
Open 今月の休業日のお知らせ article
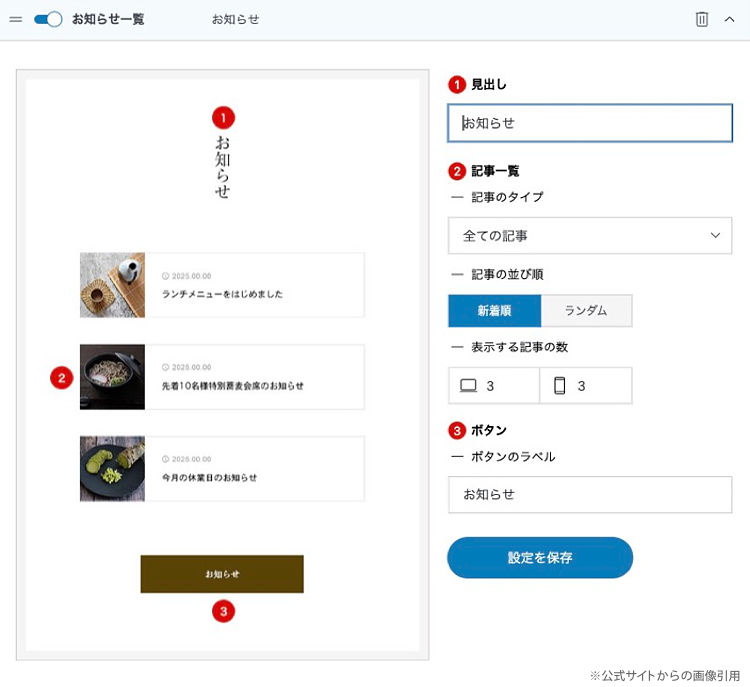pyautogui.click(x=209, y=478)
